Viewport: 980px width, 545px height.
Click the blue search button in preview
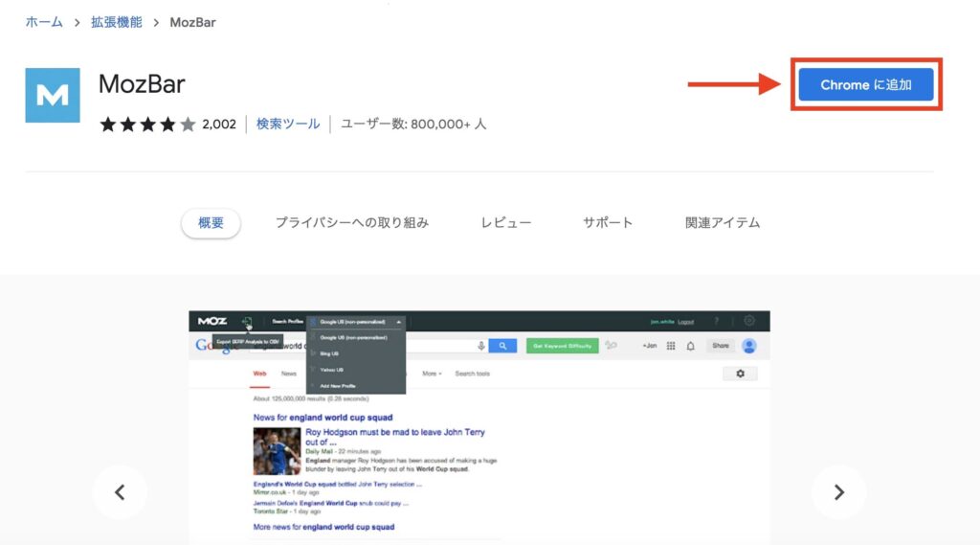[502, 346]
